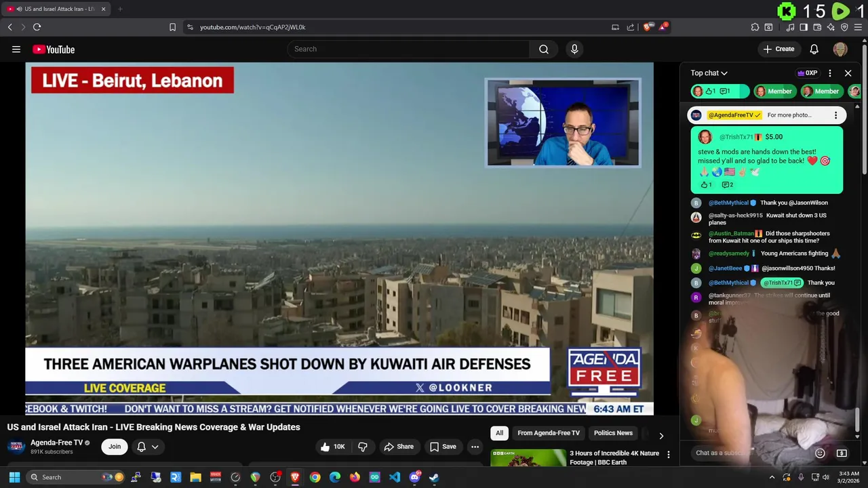Close the current browser tab
Image resolution: width=868 pixels, height=488 pixels.
pyautogui.click(x=103, y=9)
